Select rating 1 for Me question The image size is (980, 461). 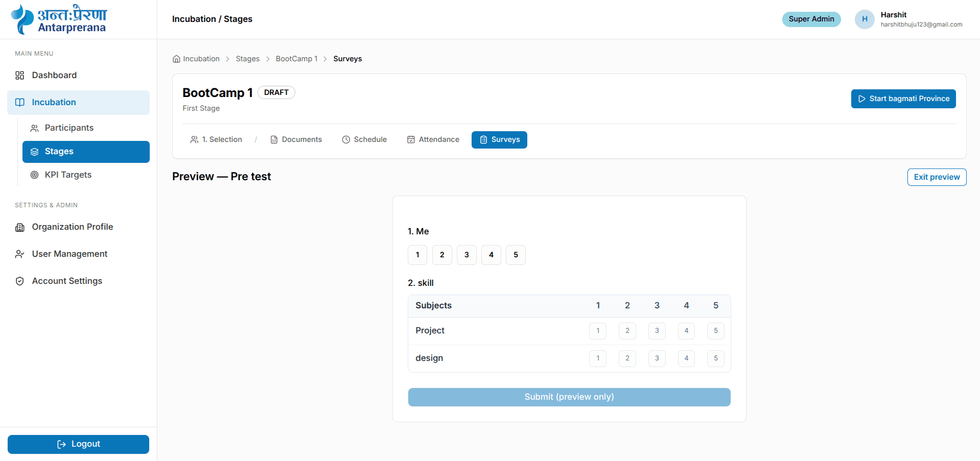tap(417, 255)
